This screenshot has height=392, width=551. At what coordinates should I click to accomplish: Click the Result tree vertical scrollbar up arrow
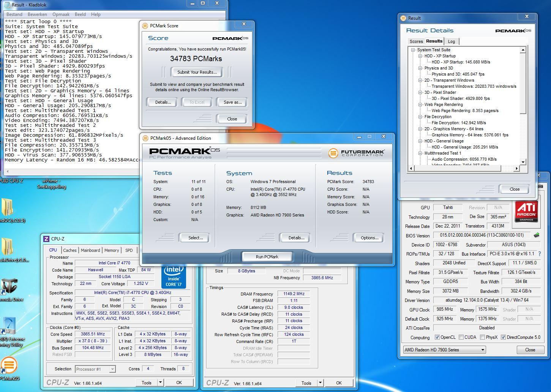[x=523, y=50]
